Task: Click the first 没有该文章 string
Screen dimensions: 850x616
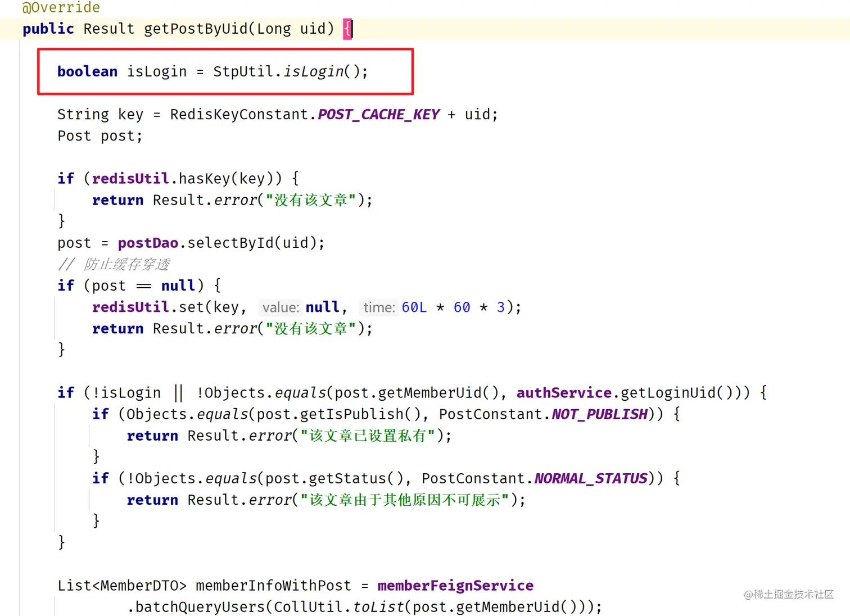Action: click(310, 200)
